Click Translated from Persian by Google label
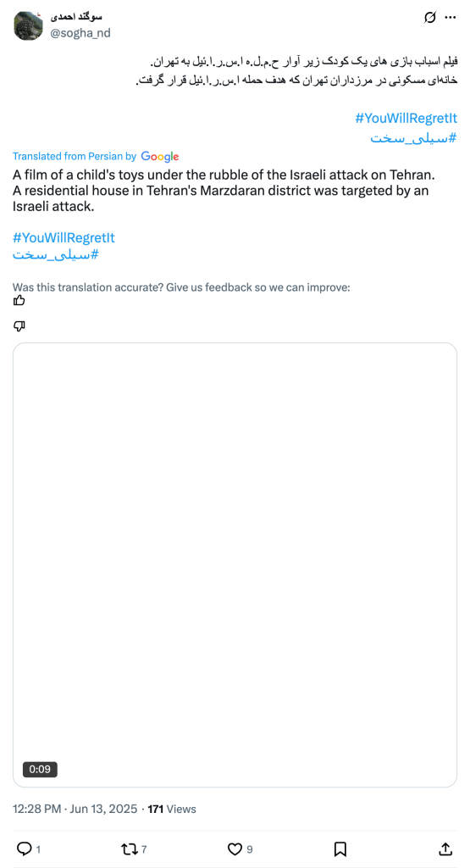This screenshot has width=470, height=868. [96, 156]
